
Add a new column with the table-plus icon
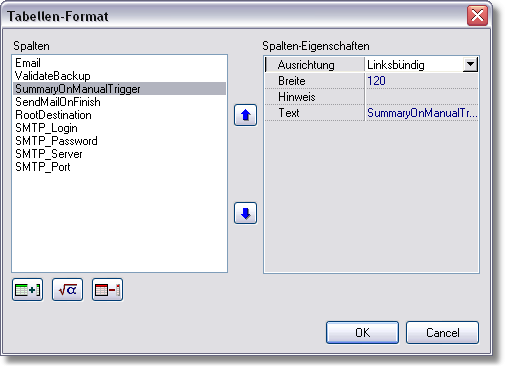click(x=27, y=290)
